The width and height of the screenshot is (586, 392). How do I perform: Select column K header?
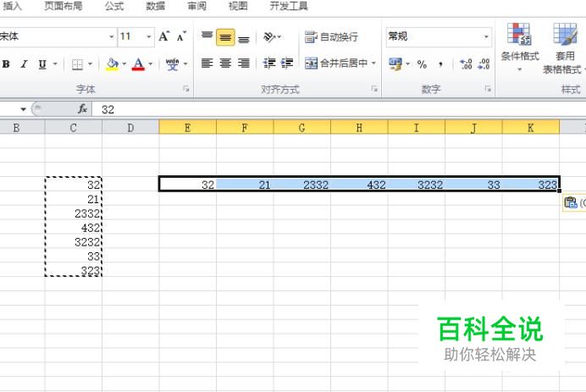point(531,128)
